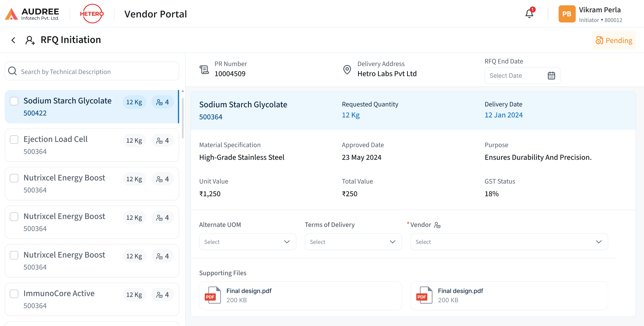Viewport: 644px width, 326px height.
Task: Click the Pending status button
Action: (613, 40)
